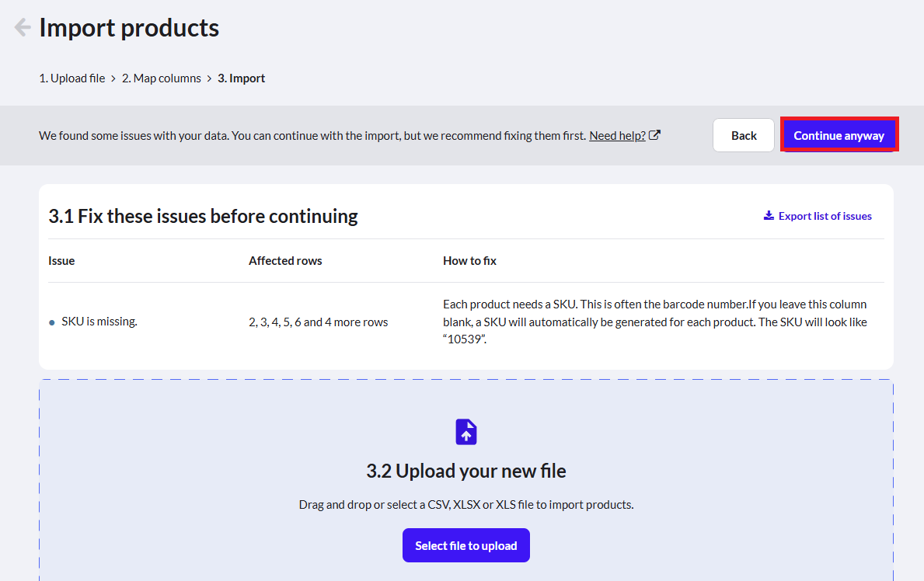Click the Back button
The width and height of the screenshot is (924, 581).
pyautogui.click(x=744, y=135)
